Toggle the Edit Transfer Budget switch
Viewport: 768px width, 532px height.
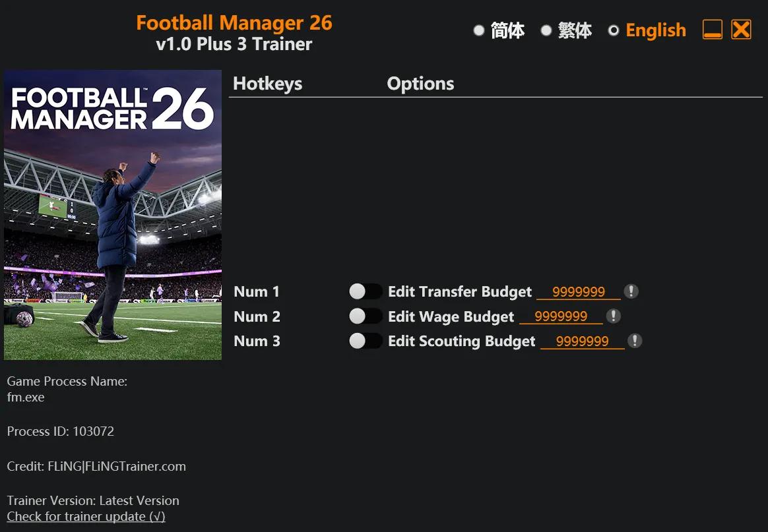coord(366,291)
